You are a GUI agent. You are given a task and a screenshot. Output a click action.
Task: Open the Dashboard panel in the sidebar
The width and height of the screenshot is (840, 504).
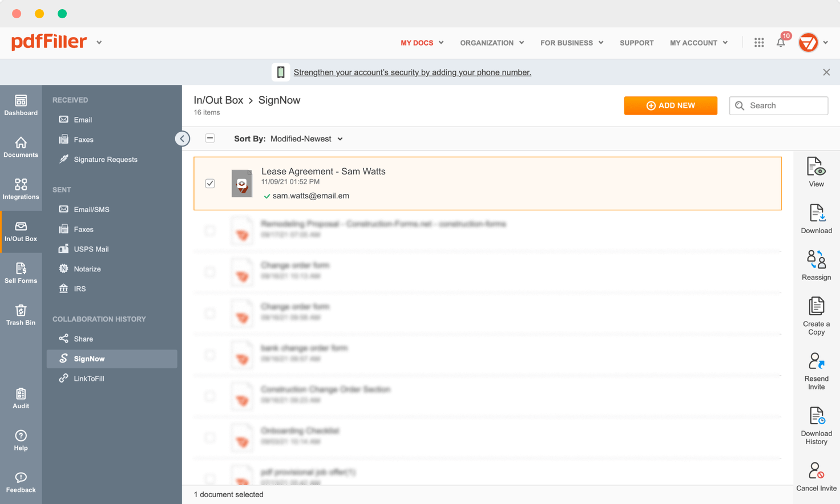[x=21, y=105]
